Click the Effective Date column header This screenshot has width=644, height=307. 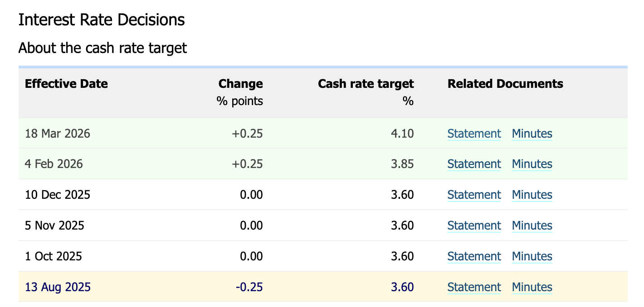[x=66, y=84]
